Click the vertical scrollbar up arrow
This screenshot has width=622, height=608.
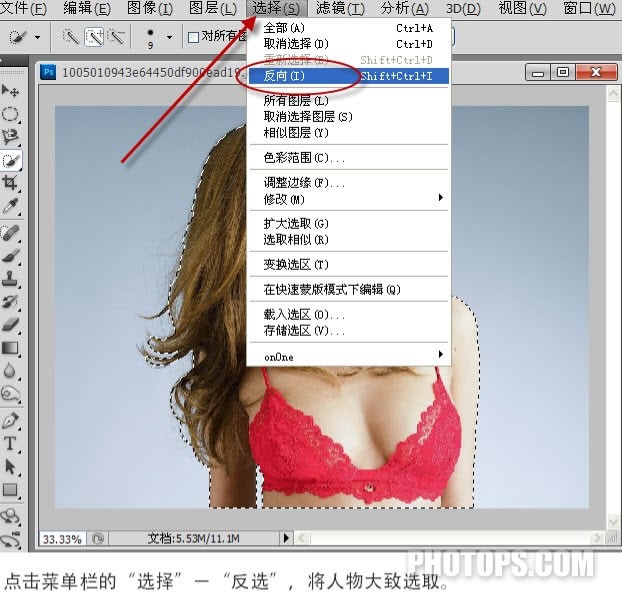coord(613,94)
